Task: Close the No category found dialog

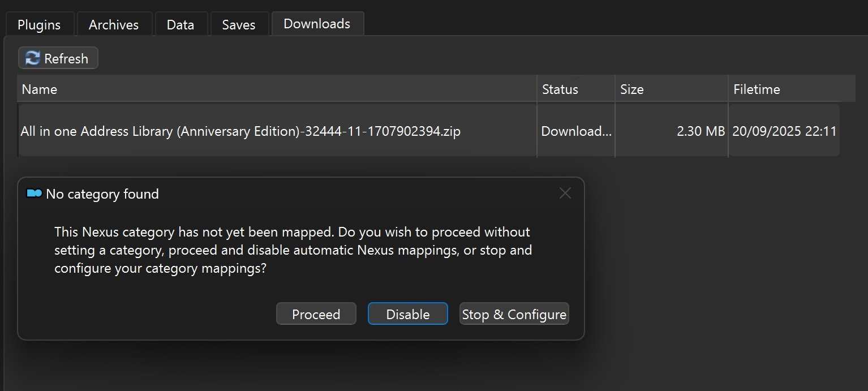Action: (565, 194)
